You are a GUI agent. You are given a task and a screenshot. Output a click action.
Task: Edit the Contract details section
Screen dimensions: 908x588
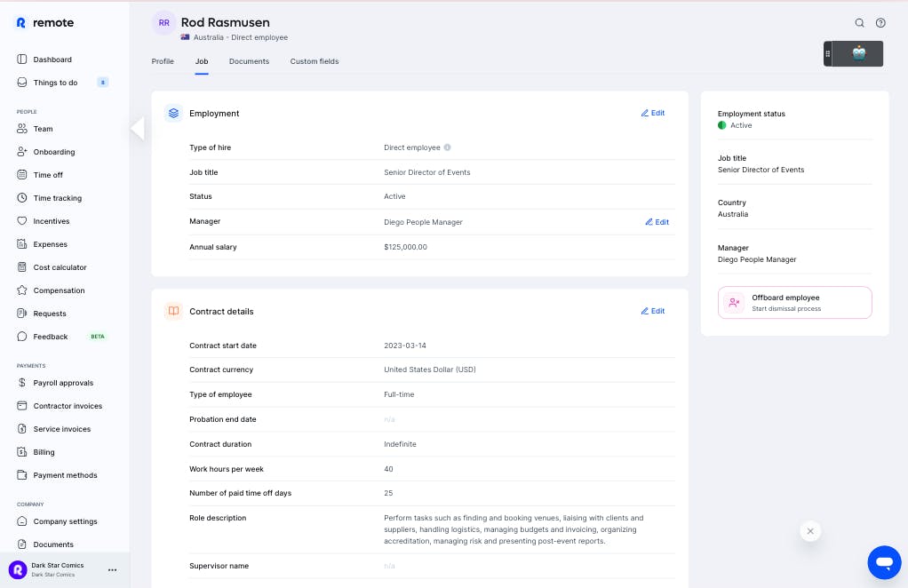coord(653,311)
